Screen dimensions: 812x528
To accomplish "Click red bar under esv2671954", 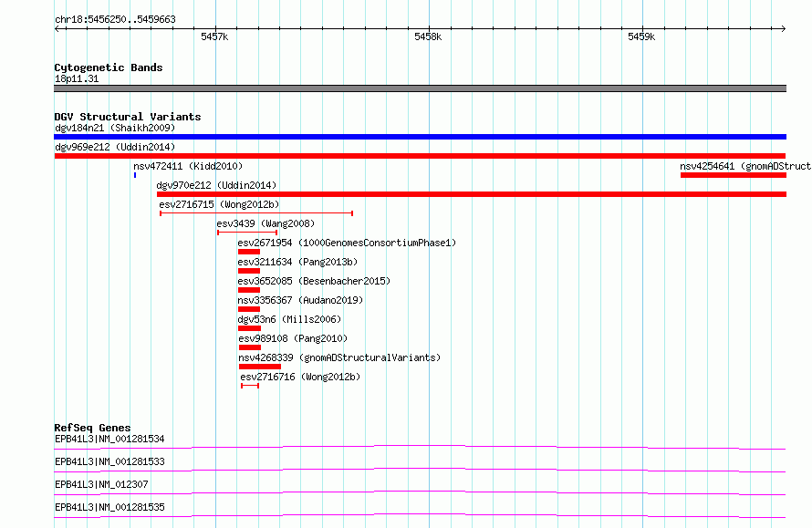I will click(x=249, y=252).
